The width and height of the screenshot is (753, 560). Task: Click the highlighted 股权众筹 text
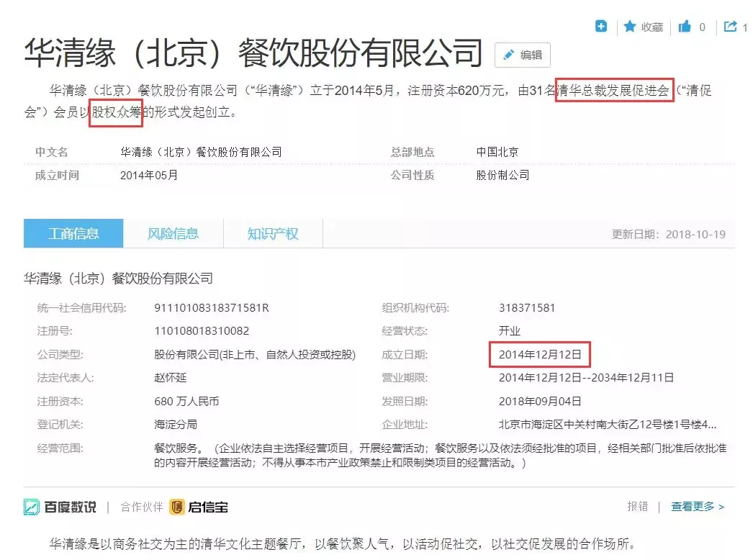pos(116,112)
